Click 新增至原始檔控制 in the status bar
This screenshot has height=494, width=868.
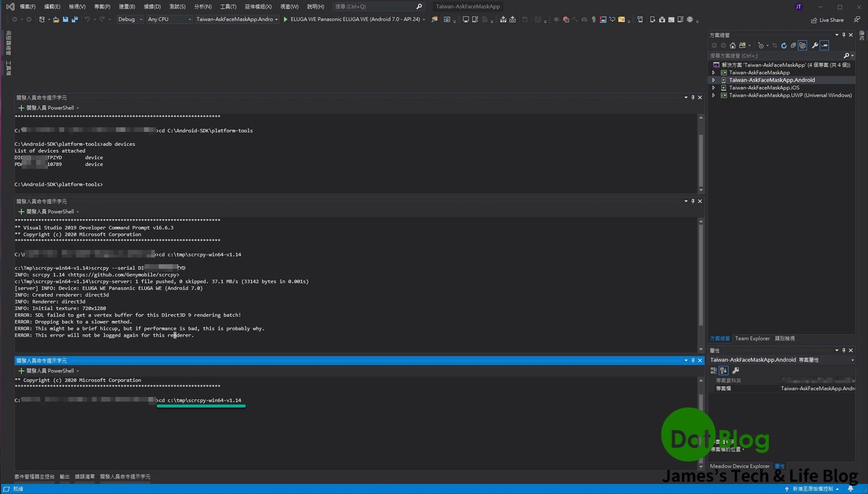pyautogui.click(x=812, y=488)
